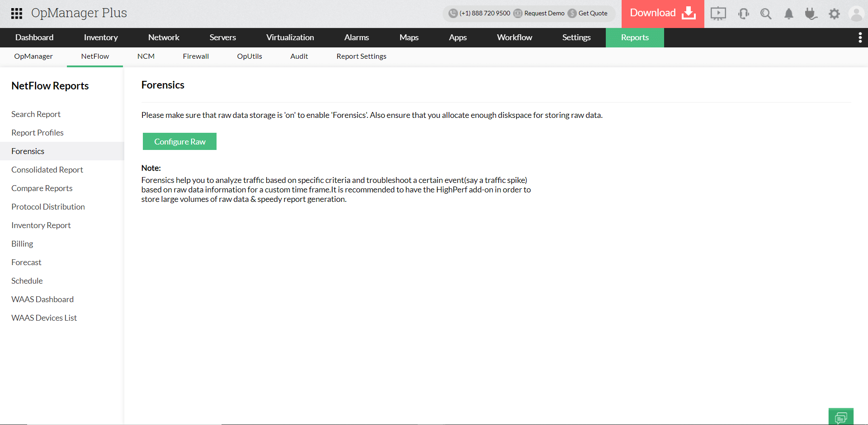868x425 pixels.
Task: Click the Configure Raw button
Action: (x=179, y=141)
